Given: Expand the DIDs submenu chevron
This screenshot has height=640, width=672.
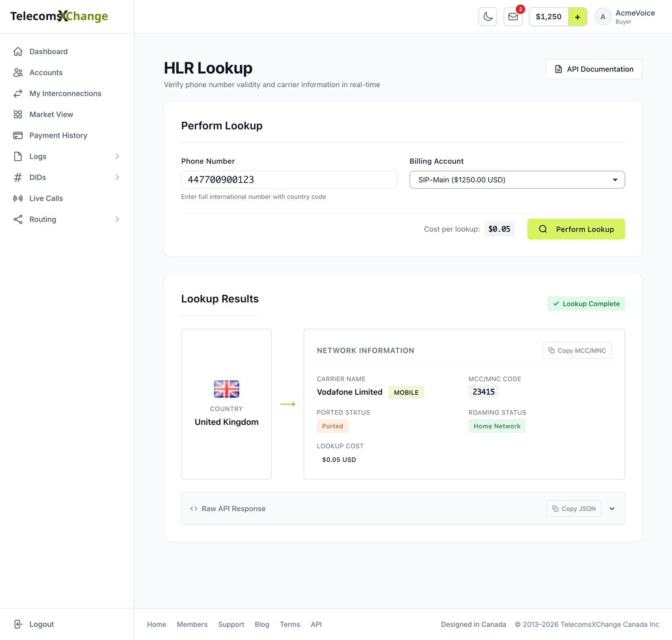Looking at the screenshot, I should click(x=117, y=178).
